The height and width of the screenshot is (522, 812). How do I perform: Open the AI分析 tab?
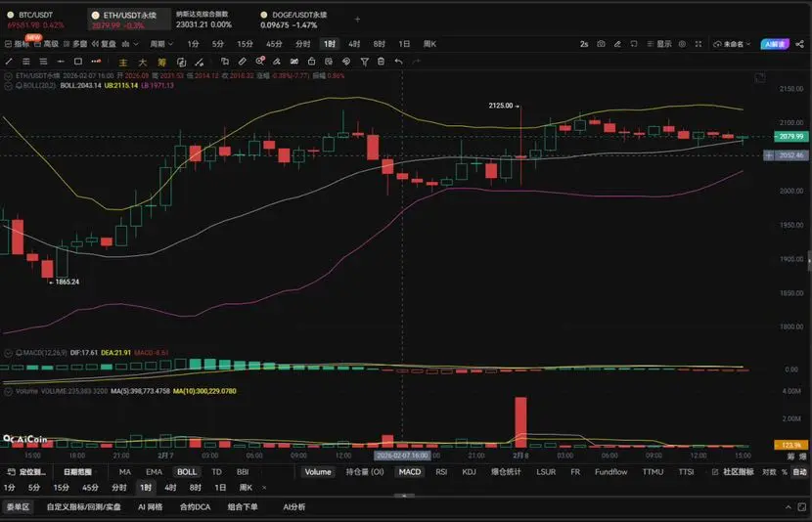tap(294, 507)
